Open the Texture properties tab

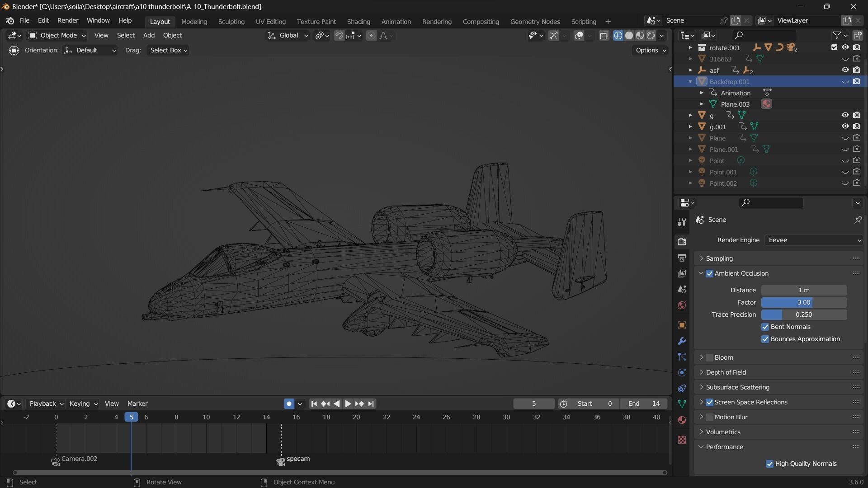tap(682, 440)
